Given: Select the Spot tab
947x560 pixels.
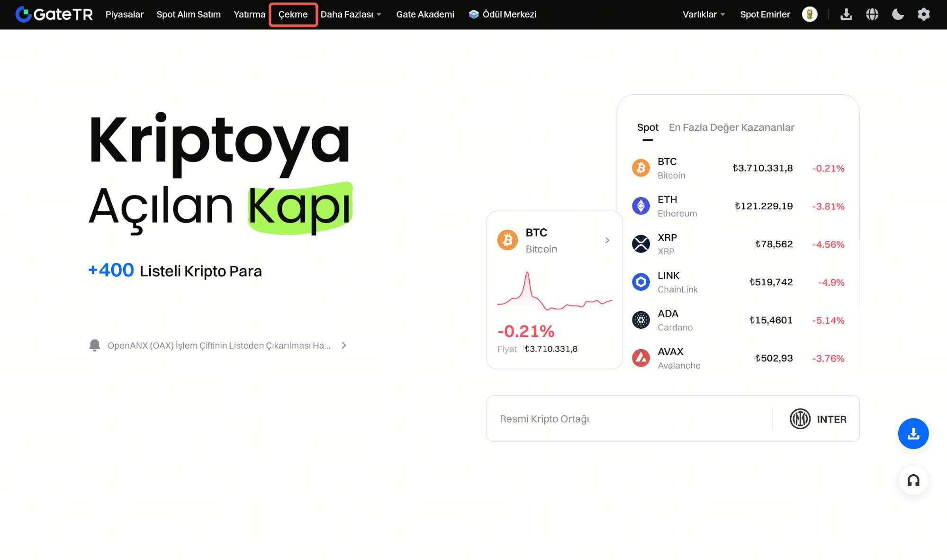Looking at the screenshot, I should click(647, 127).
